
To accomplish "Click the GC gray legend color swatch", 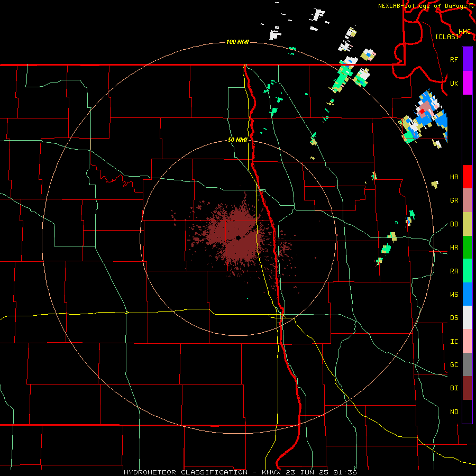I will click(x=467, y=364).
